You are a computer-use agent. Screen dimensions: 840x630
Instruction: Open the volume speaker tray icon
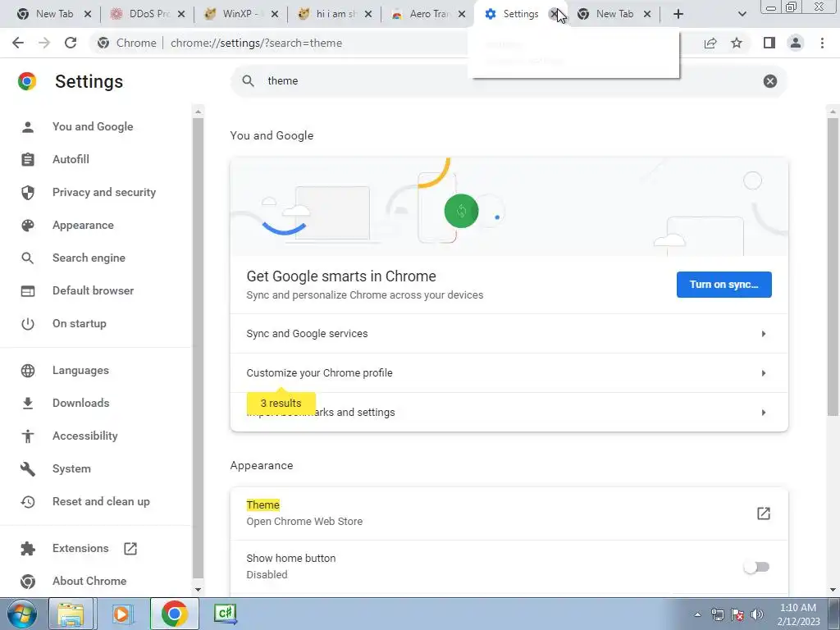click(756, 614)
